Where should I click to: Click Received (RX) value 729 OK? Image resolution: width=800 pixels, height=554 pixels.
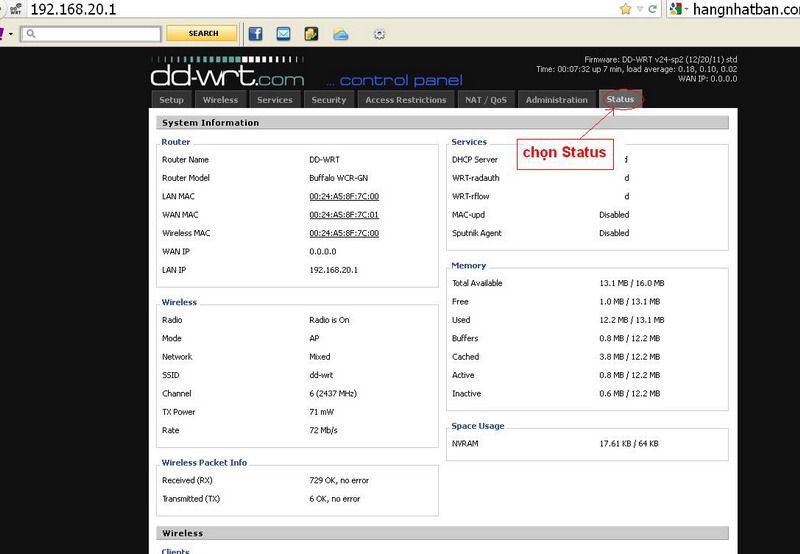pos(339,480)
